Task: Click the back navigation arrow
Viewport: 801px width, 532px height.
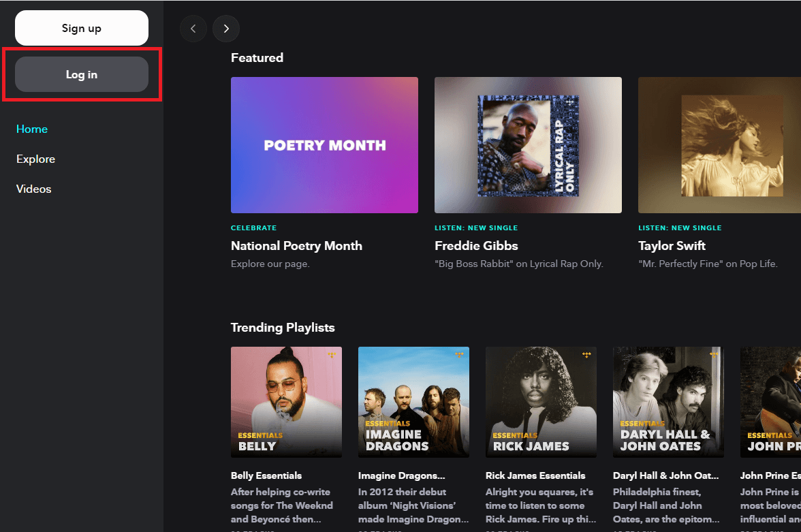Action: (193, 29)
